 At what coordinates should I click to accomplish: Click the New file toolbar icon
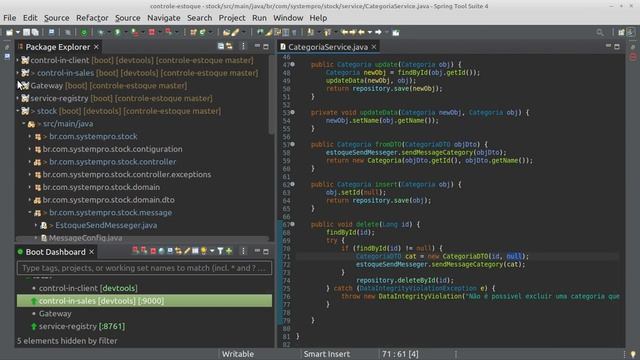[9, 32]
